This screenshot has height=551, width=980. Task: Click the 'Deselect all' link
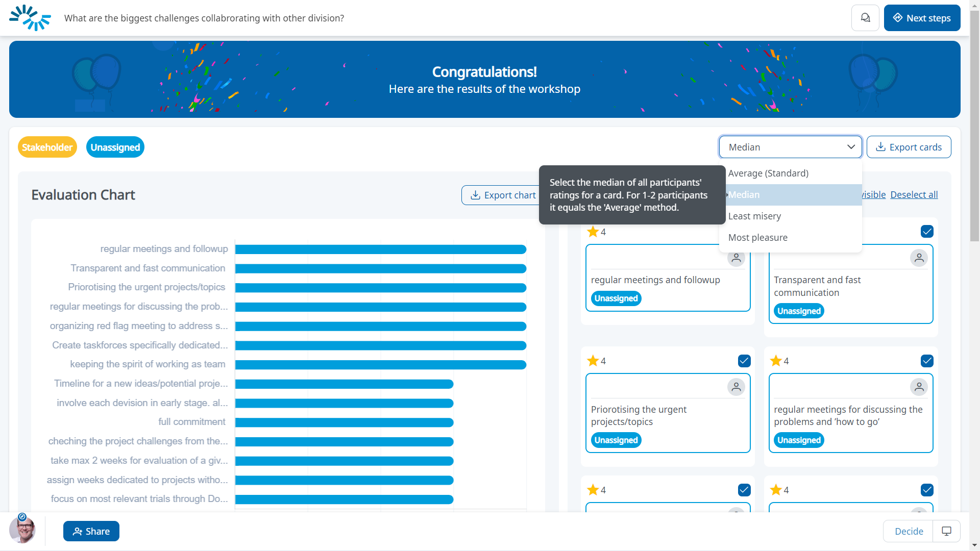tap(914, 195)
